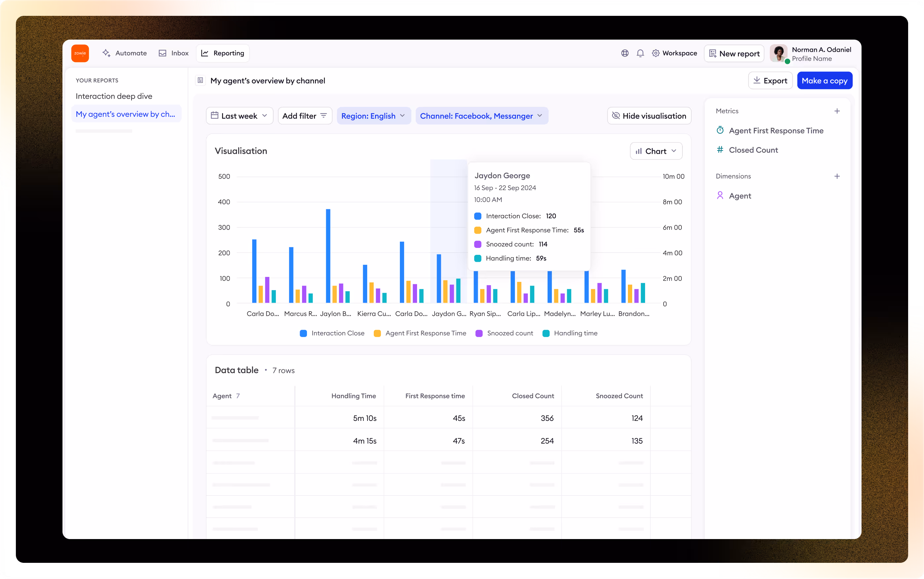
Task: Click the Zowie logo icon
Action: 80,53
